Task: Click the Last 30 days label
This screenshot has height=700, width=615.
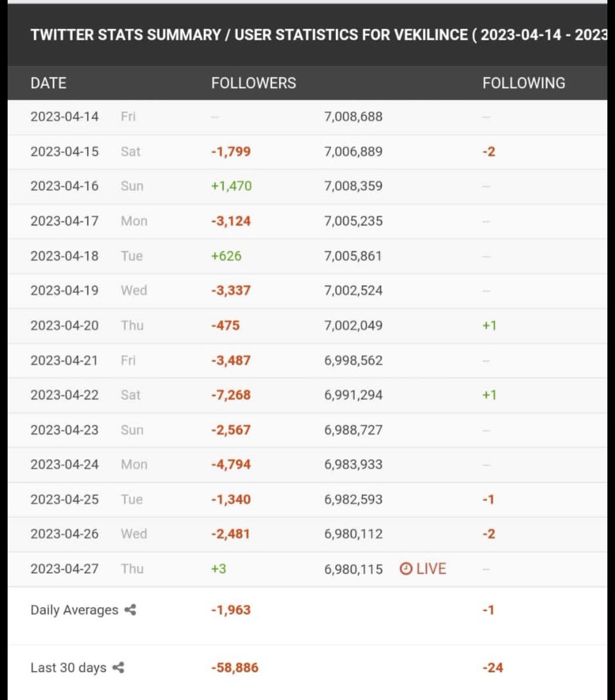Action: [x=68, y=668]
